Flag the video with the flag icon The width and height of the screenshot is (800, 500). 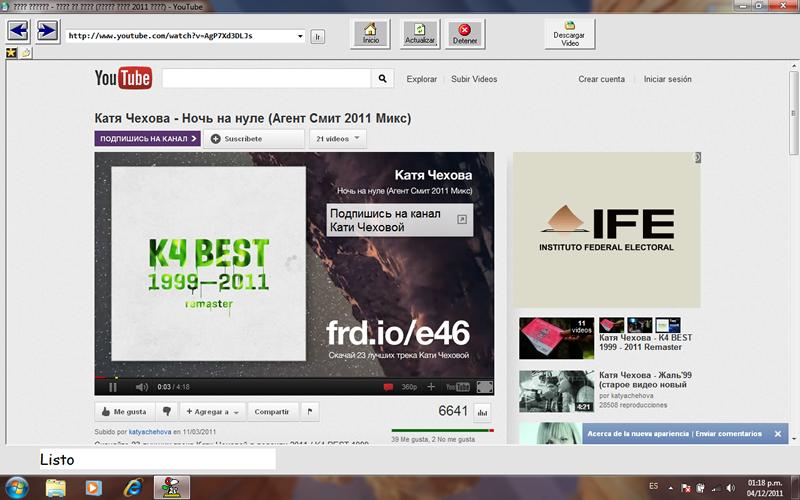click(x=310, y=412)
